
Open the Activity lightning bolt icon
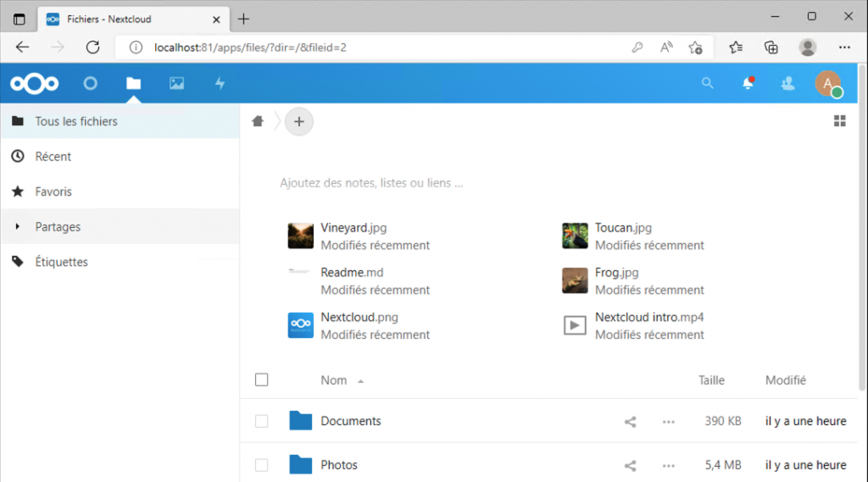click(x=220, y=83)
